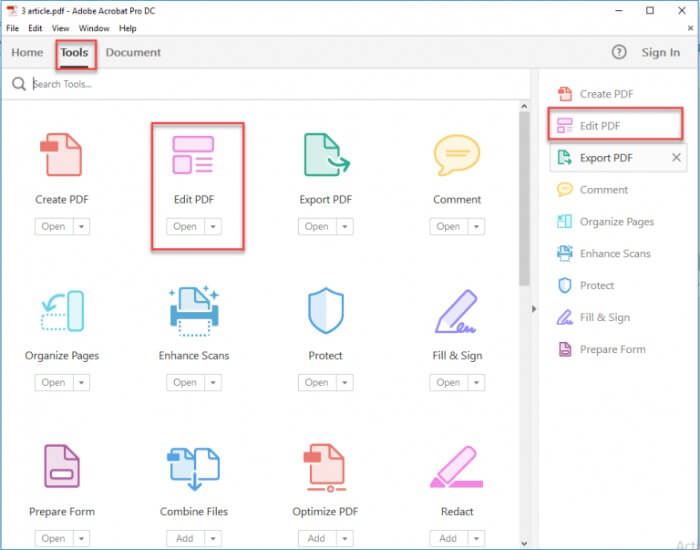
Task: Collapse the right tools pane arrow
Action: point(533,308)
